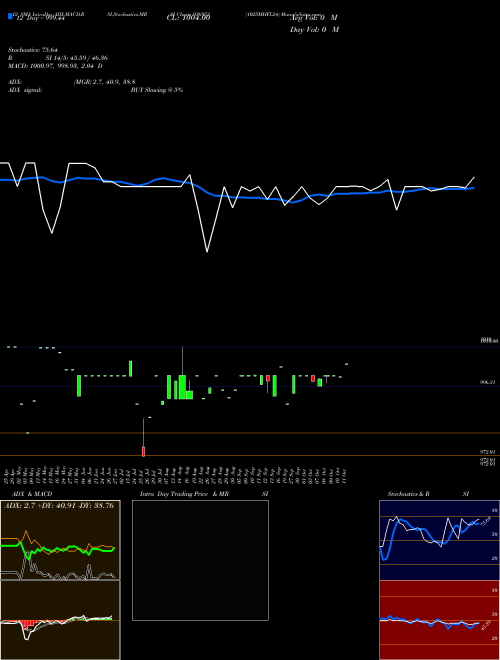Open the empty Intra Day Trading Price panel

tap(200, 560)
